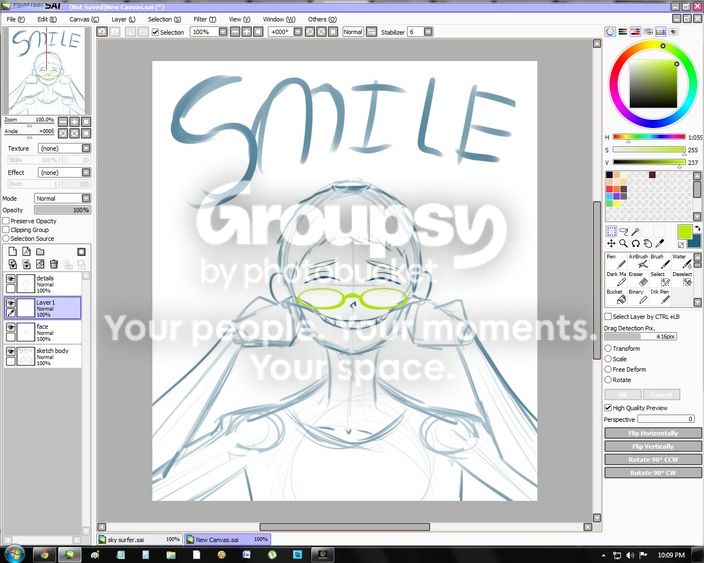Viewport: 704px width, 563px height.
Task: Activate the magic wand tool
Action: (x=635, y=231)
